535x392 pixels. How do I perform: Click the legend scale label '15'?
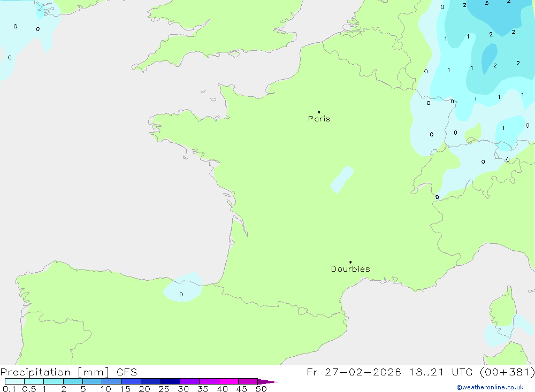coord(125,389)
